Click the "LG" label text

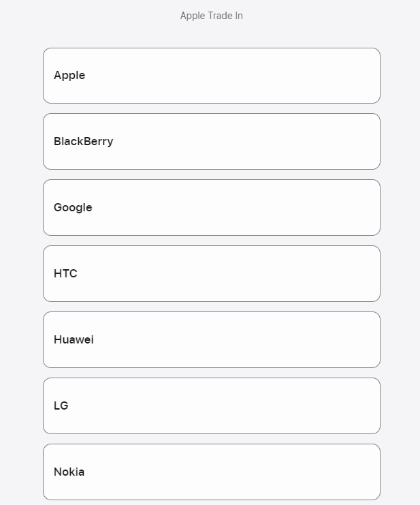61,406
